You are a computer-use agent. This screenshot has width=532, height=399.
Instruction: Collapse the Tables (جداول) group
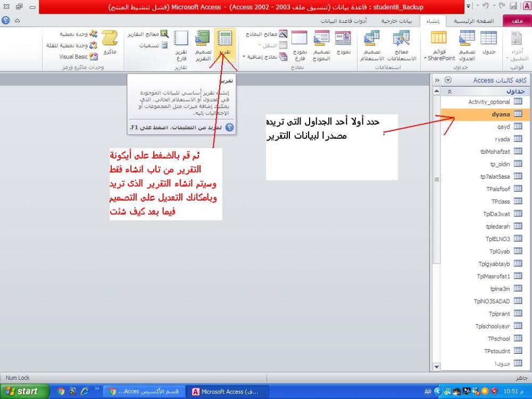[x=450, y=92]
